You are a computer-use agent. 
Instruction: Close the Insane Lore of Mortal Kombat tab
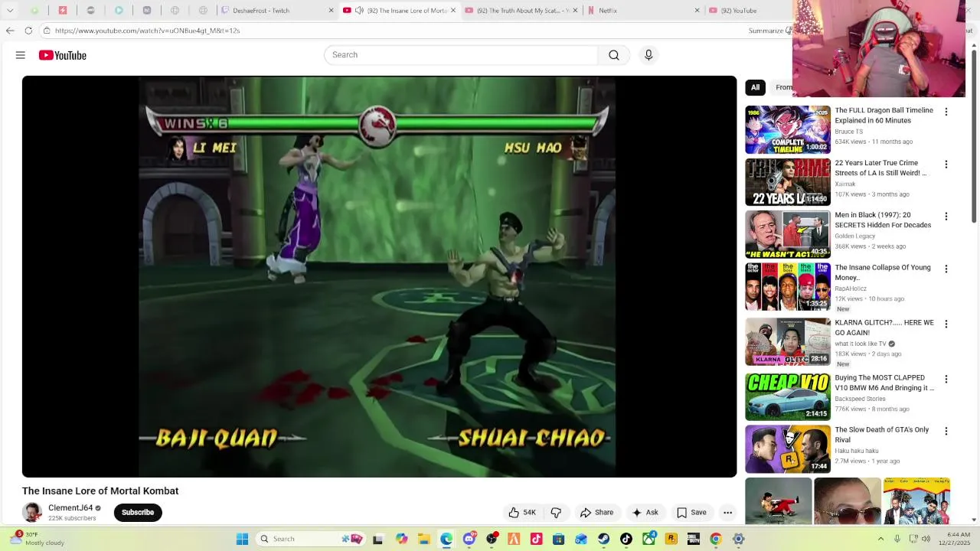click(x=453, y=11)
